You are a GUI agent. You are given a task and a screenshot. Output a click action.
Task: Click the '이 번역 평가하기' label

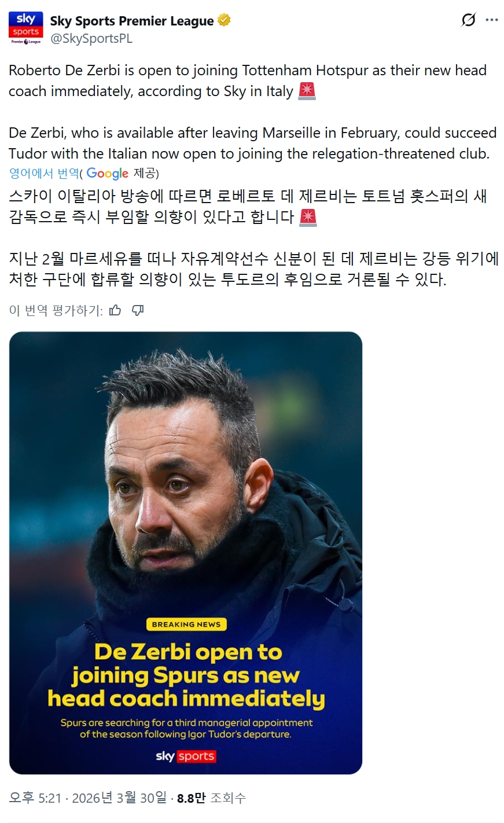point(56,310)
